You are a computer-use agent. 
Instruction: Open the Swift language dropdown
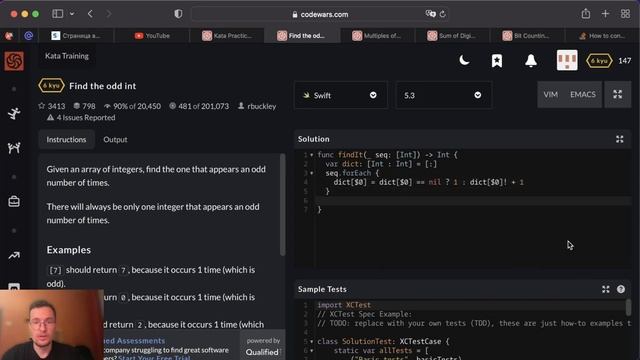point(340,95)
